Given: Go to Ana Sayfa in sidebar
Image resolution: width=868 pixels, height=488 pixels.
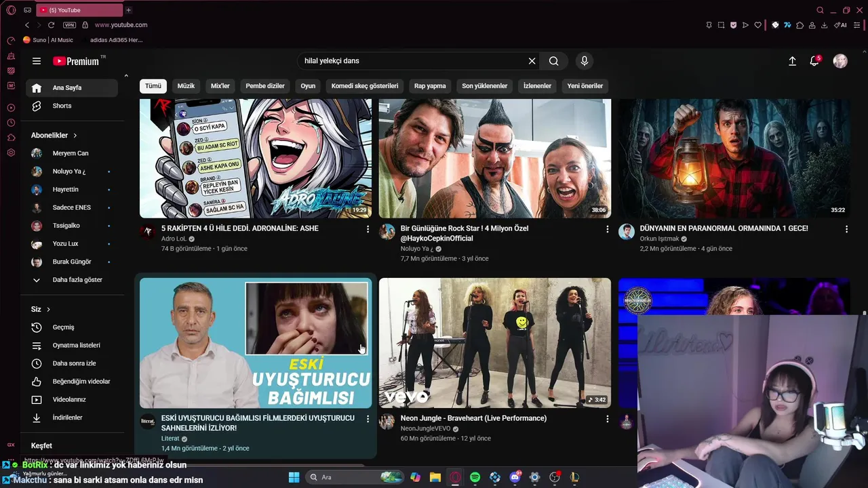Looking at the screenshot, I should click(x=72, y=88).
